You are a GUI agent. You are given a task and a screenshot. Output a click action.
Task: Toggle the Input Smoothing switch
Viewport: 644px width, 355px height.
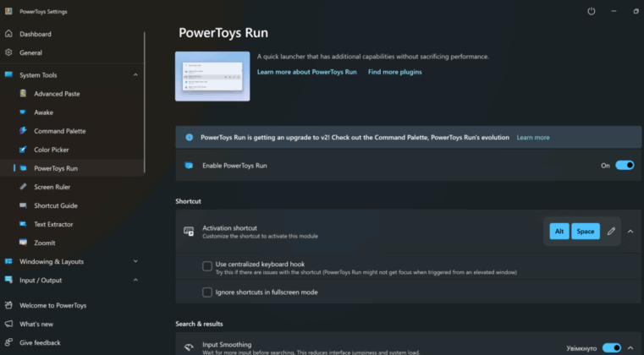point(612,348)
